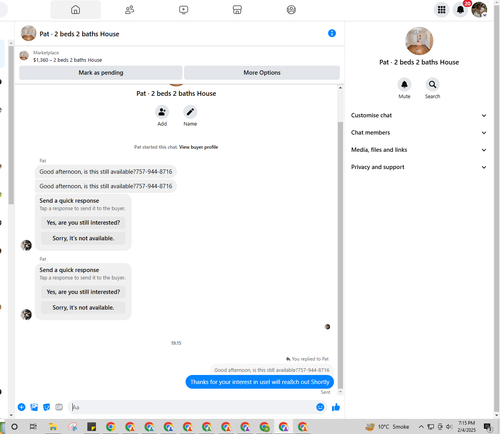Click the 7:15 PM taskbar clock
This screenshot has width=500, height=434.
(x=466, y=426)
